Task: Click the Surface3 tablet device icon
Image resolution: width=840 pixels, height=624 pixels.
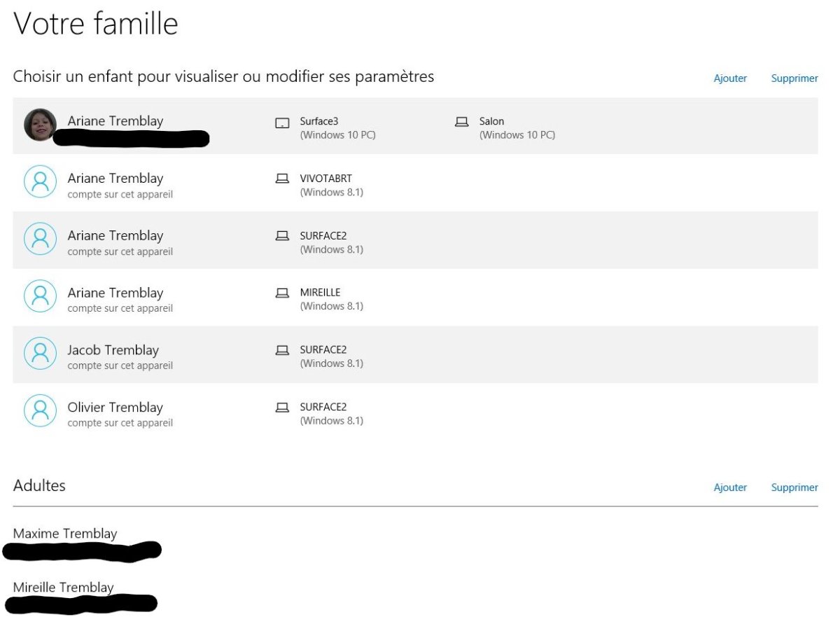Action: [282, 123]
